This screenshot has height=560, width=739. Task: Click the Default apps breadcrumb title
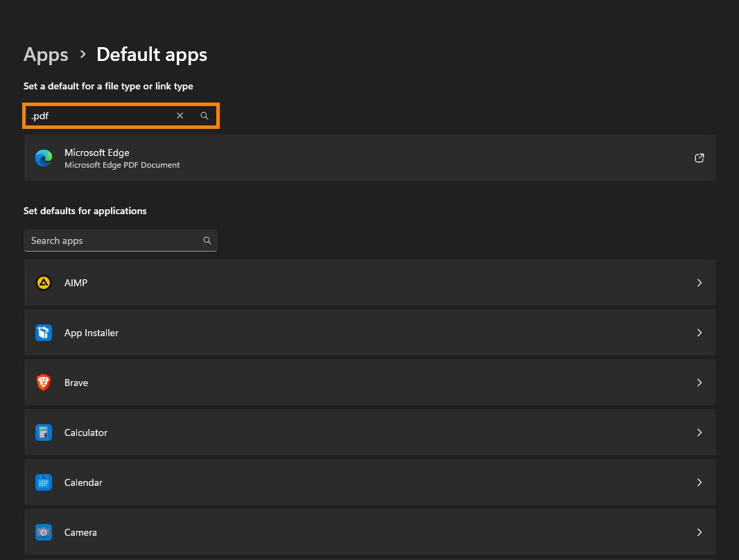click(152, 55)
